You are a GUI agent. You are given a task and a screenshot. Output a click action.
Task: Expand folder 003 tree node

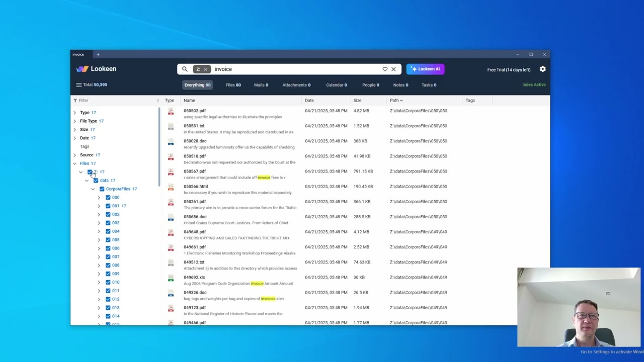pyautogui.click(x=99, y=223)
